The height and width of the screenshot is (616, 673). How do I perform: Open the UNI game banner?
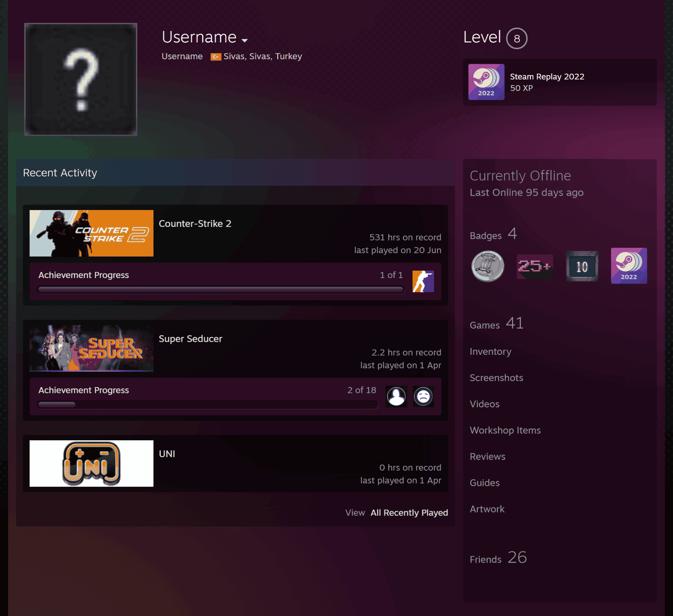coord(91,463)
